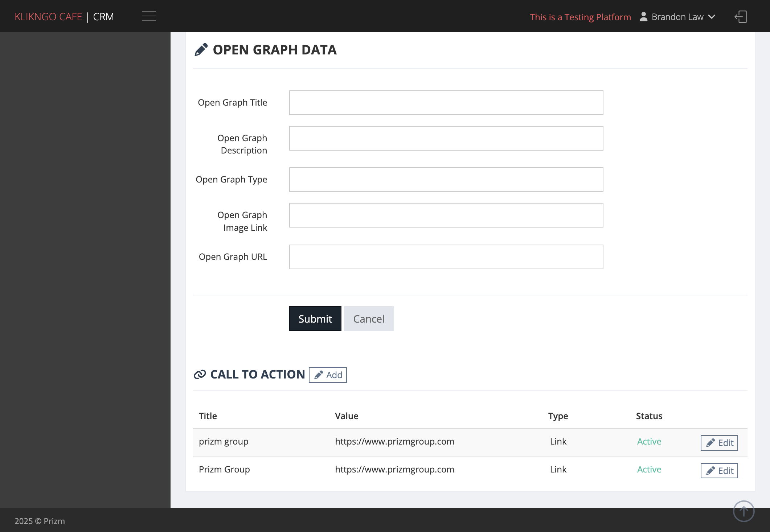Toggle the hamburger sidebar menu icon
Image resolution: width=770 pixels, height=532 pixels.
(149, 16)
